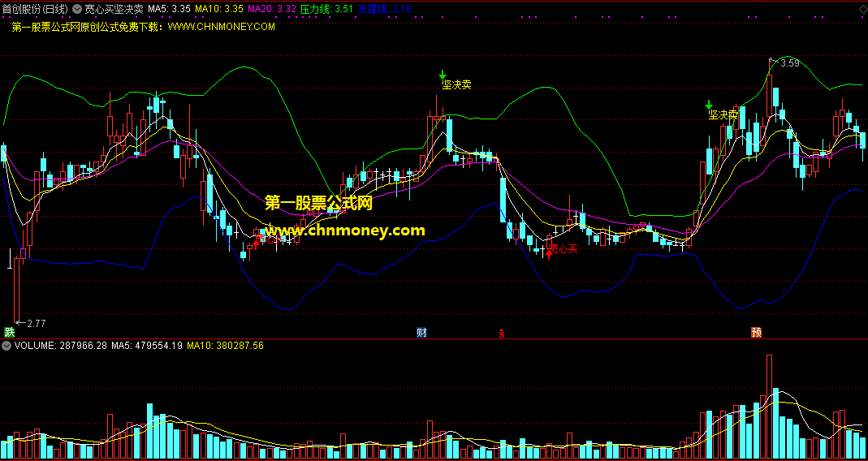This screenshot has height=461, width=868.
Task: Select the VOLUME: 287966.28 label
Action: coord(60,346)
